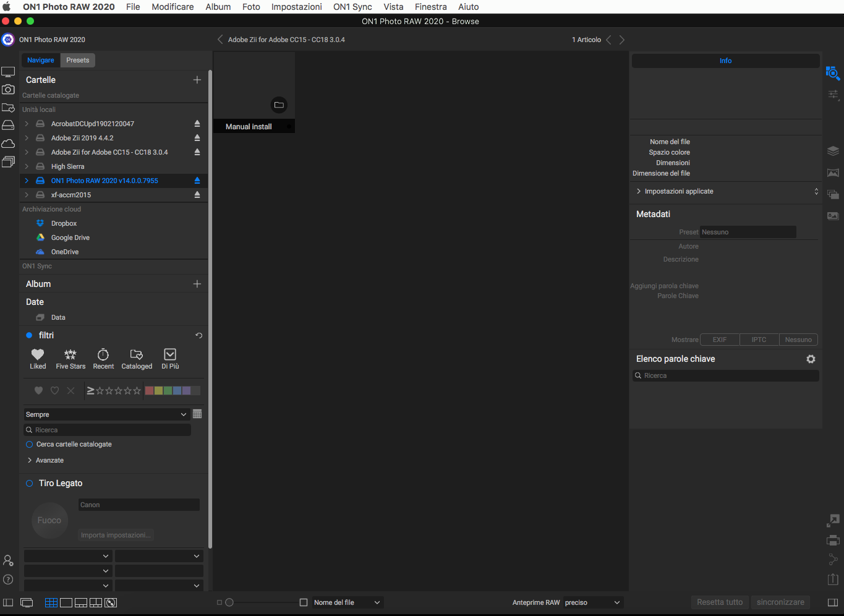Open Impostazioni applicate stepper arrows
Screen dimensions: 844x616
816,191
